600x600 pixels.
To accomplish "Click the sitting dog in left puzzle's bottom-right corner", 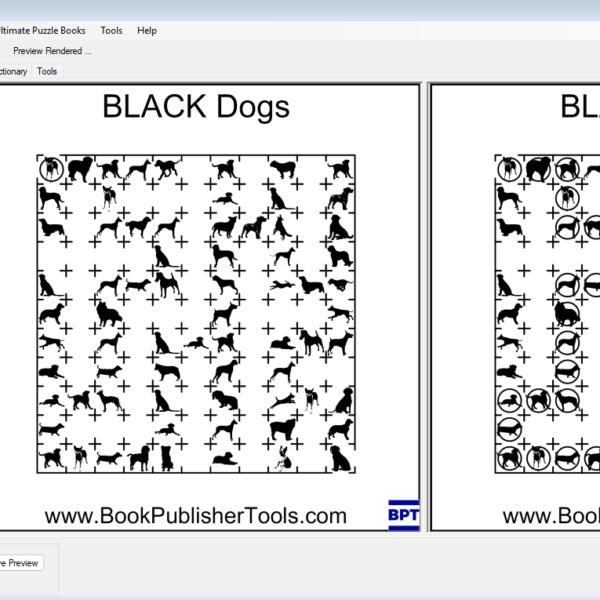I will coord(340,458).
